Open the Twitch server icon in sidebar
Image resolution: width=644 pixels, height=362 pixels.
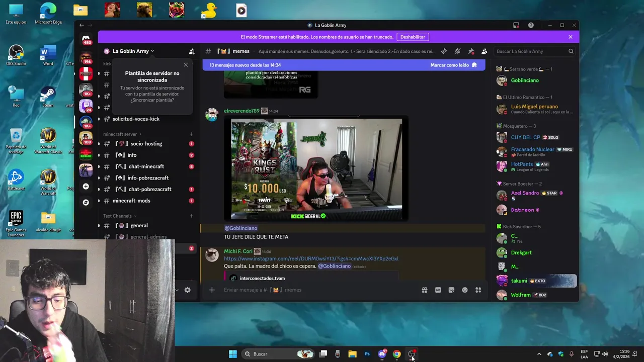click(86, 105)
